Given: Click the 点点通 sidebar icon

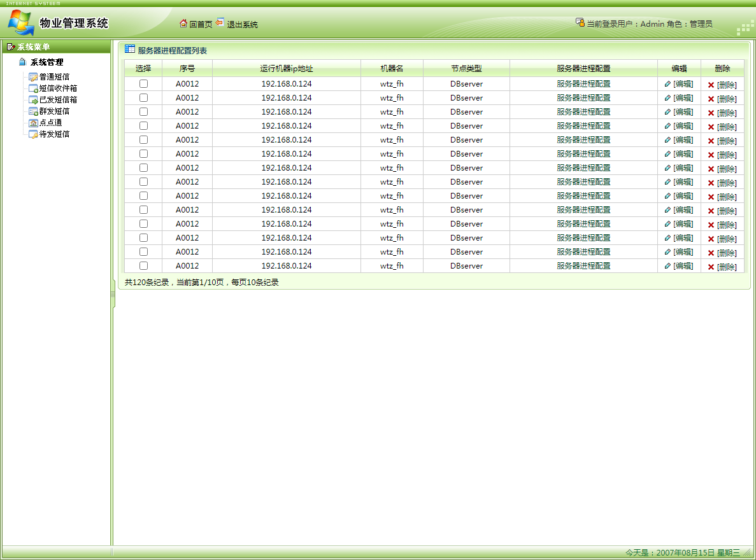Looking at the screenshot, I should click(33, 123).
